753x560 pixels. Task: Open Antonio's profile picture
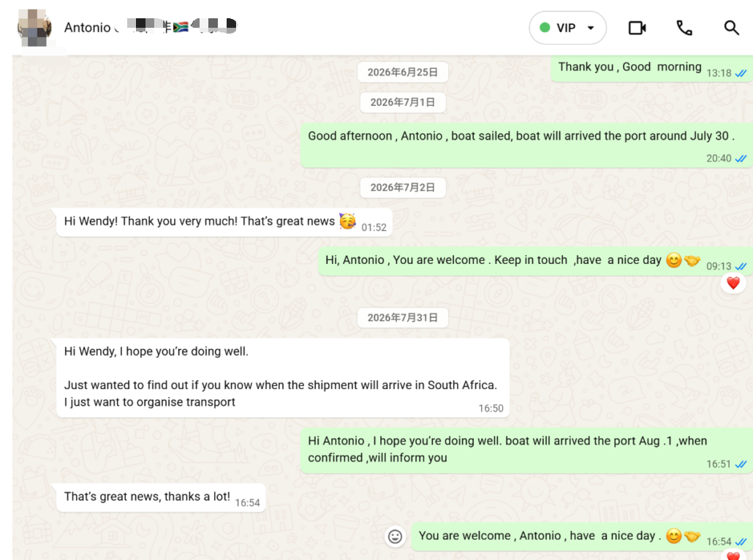34,28
